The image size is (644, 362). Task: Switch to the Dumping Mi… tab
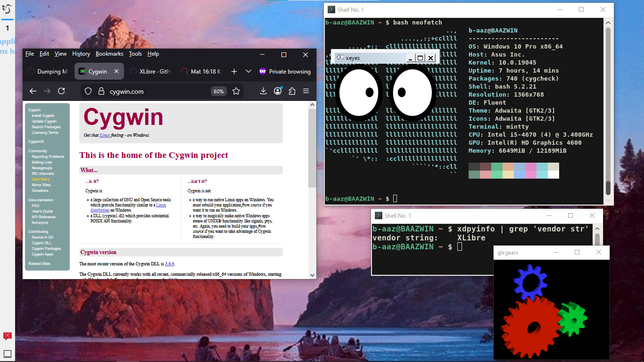tap(48, 72)
